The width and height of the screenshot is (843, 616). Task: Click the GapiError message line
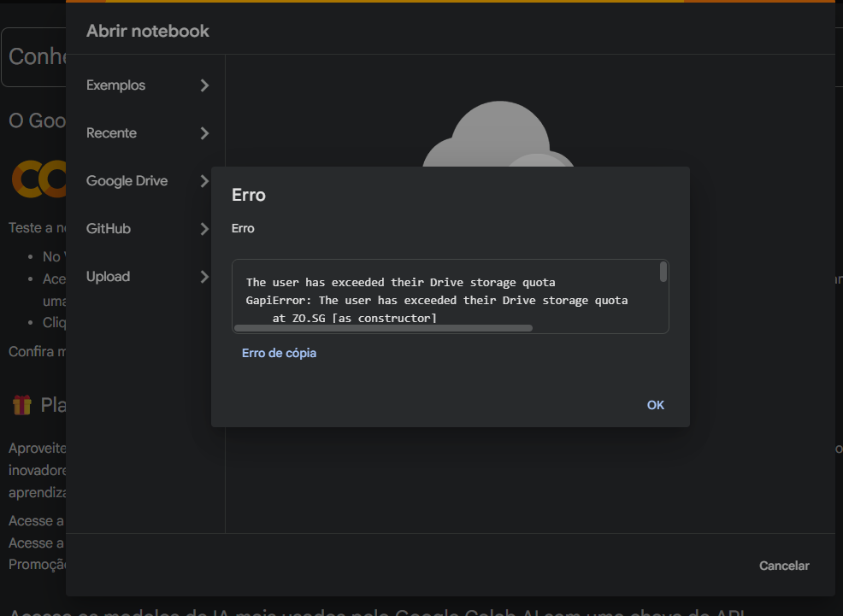(437, 300)
